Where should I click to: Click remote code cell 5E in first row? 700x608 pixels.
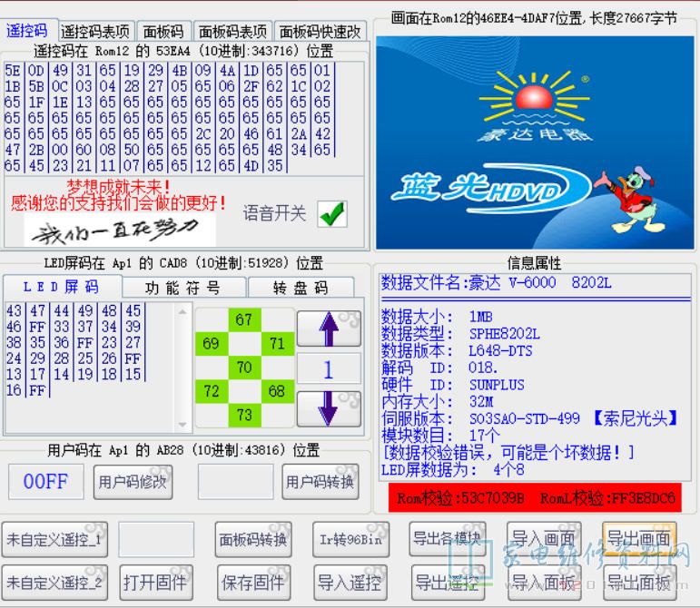13,71
